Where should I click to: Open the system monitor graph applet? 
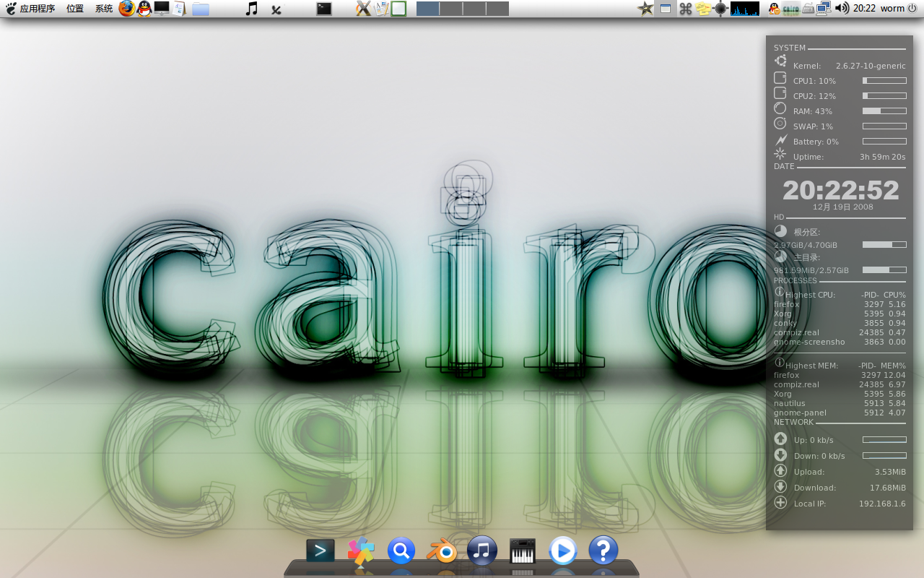pyautogui.click(x=744, y=9)
